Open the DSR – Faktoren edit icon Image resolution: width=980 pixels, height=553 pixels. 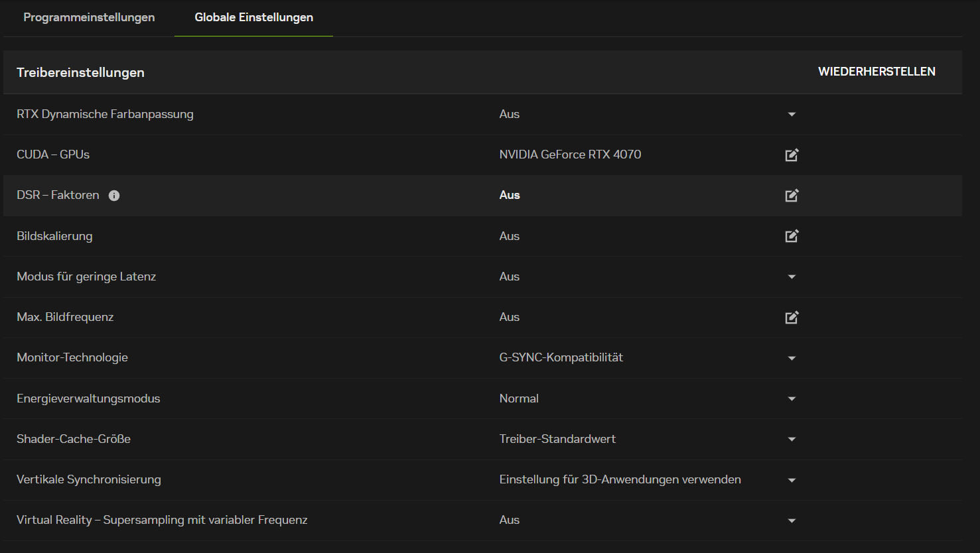tap(792, 196)
